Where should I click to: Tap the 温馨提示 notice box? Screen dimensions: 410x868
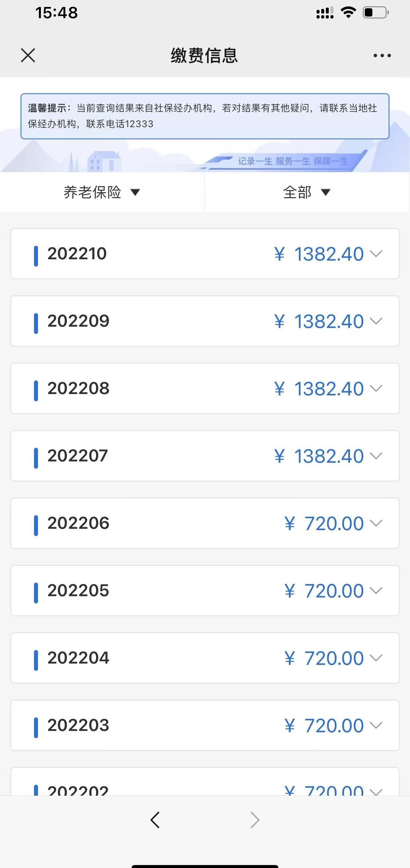pos(205,116)
